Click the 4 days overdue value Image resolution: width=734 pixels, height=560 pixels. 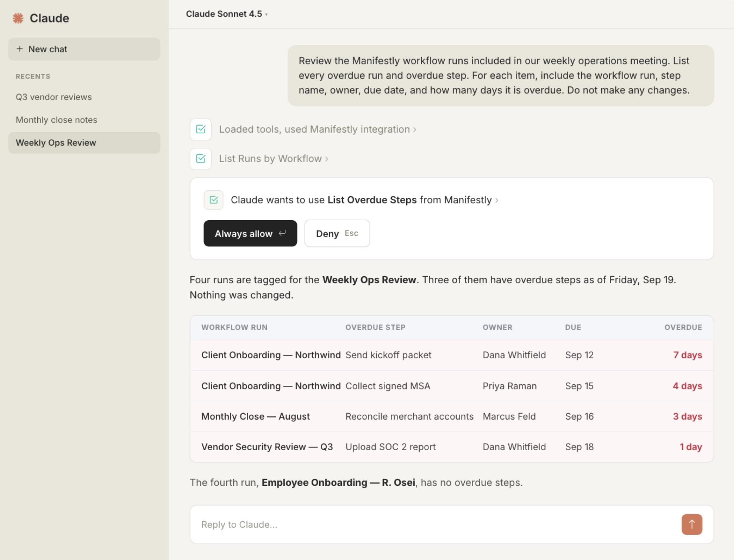tap(687, 386)
